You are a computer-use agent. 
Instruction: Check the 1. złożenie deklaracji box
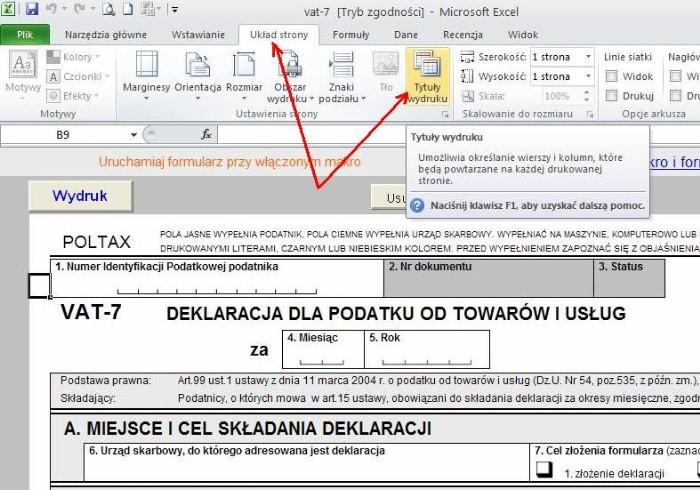[544, 469]
